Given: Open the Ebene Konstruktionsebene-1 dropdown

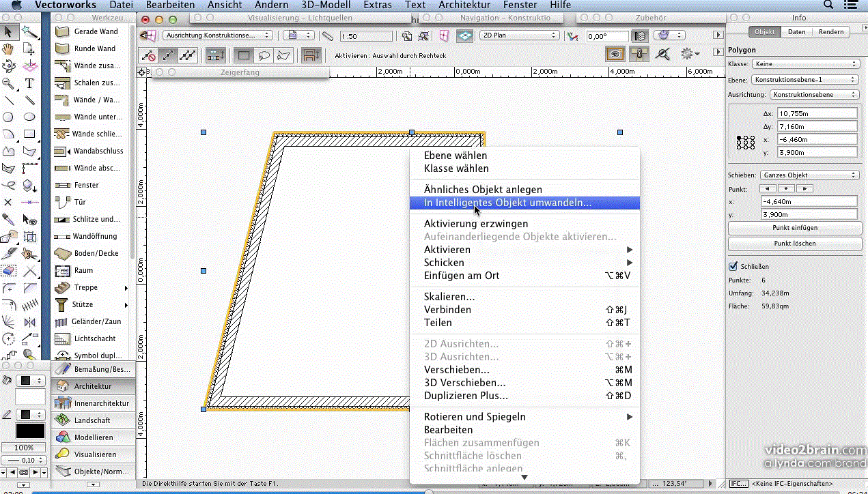Looking at the screenshot, I should (805, 79).
